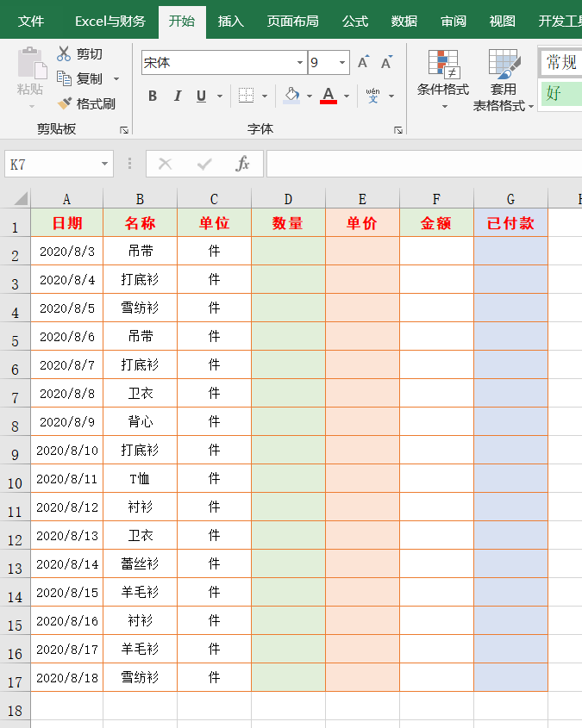Select the 日期 header cell

(x=67, y=223)
